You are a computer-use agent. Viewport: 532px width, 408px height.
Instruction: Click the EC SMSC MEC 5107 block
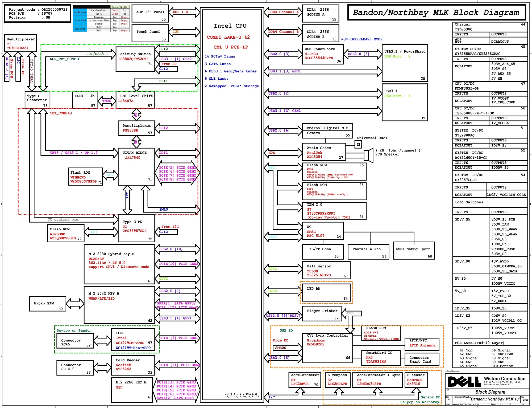pyautogui.click(x=323, y=231)
